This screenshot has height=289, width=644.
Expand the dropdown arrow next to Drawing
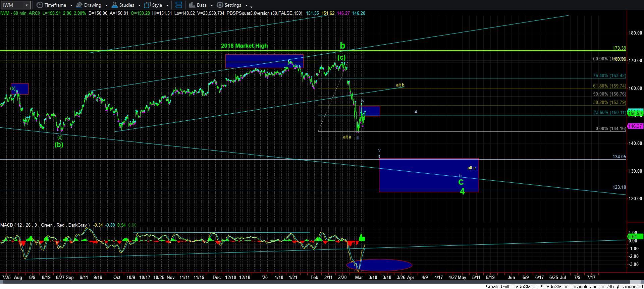point(106,5)
